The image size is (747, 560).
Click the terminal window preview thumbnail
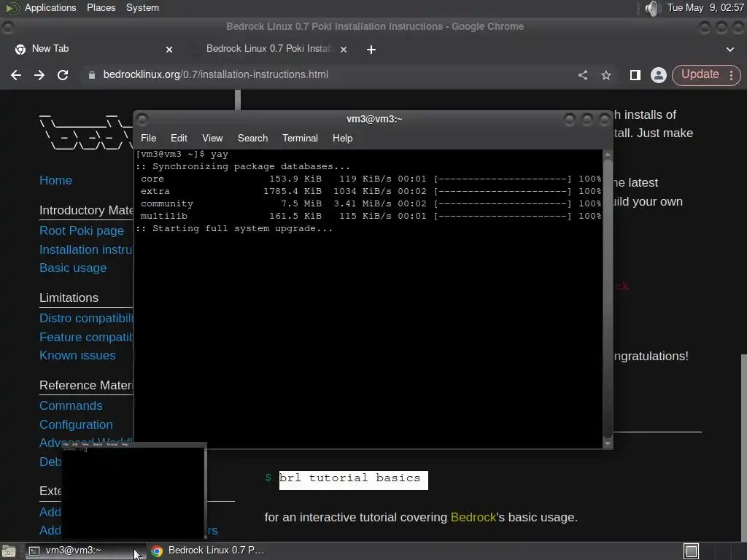click(134, 491)
